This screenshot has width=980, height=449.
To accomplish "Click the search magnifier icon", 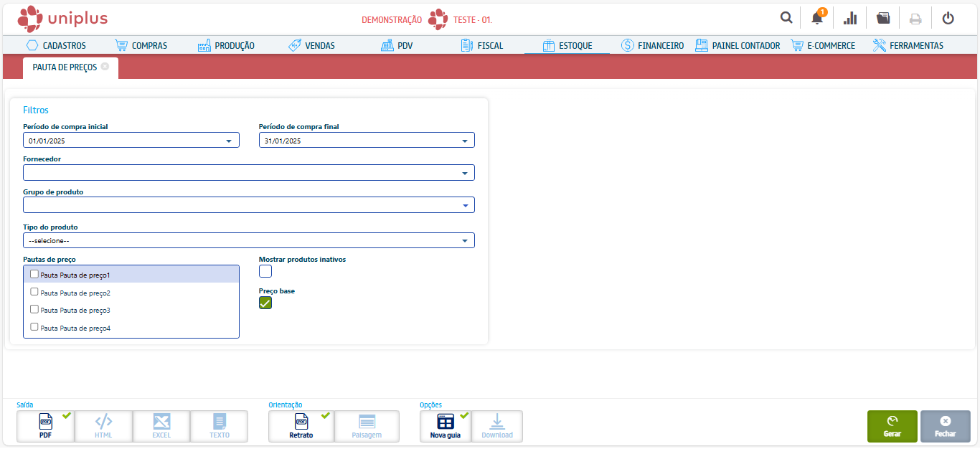I will click(x=786, y=18).
